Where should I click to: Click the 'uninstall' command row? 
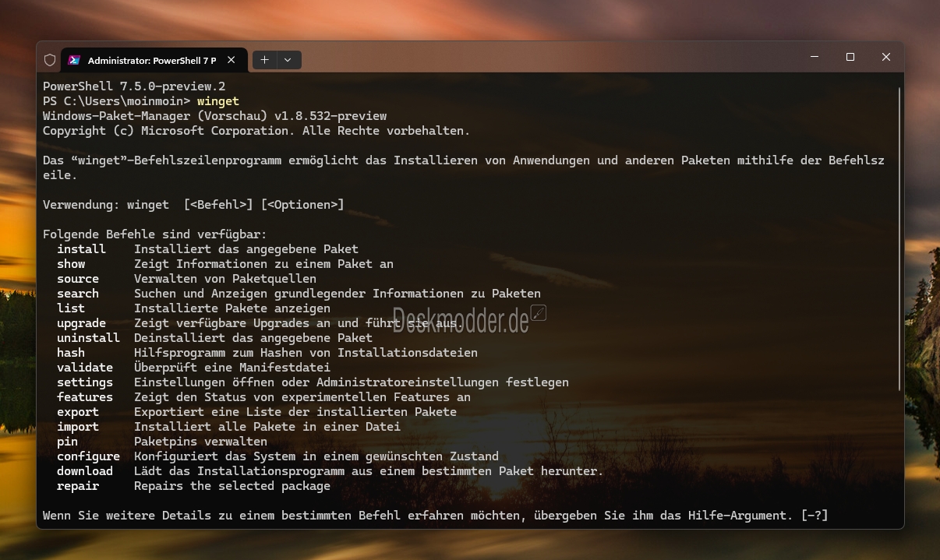[214, 338]
